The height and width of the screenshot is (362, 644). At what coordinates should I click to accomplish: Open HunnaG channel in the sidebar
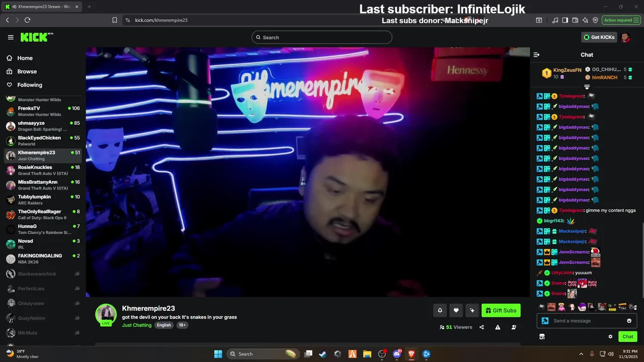(x=43, y=229)
